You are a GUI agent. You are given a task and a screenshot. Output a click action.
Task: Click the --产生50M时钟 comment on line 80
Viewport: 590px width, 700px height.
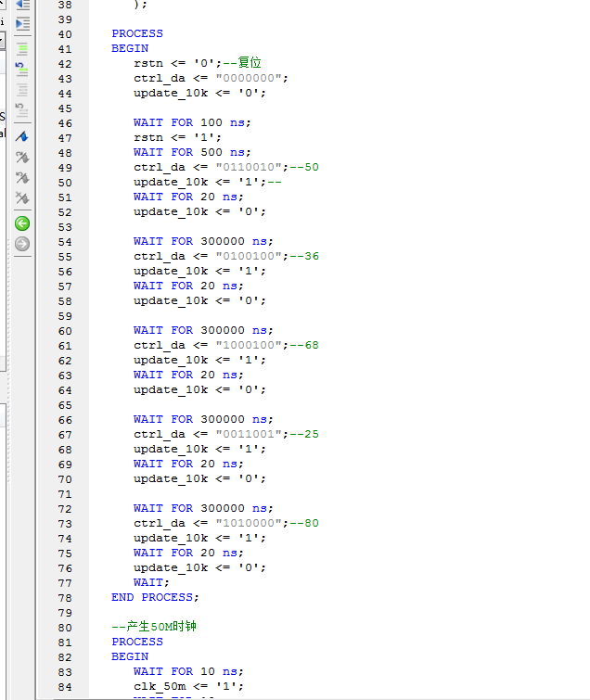pyautogui.click(x=154, y=627)
